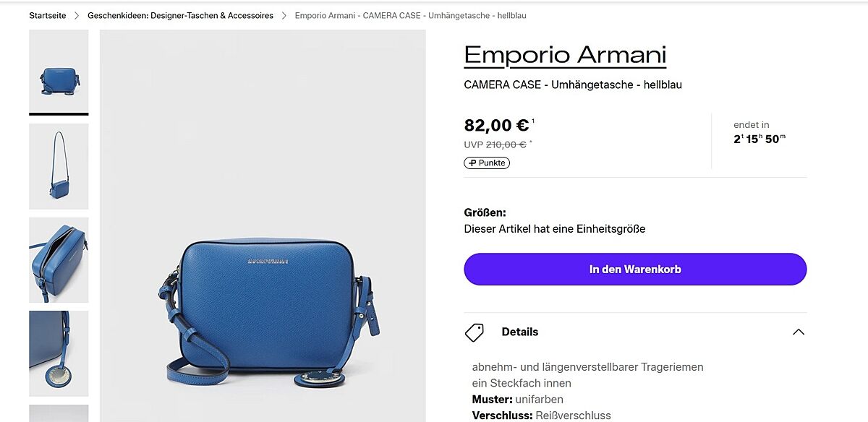Click the Punkte badge under the price
868x422 pixels.
point(487,163)
